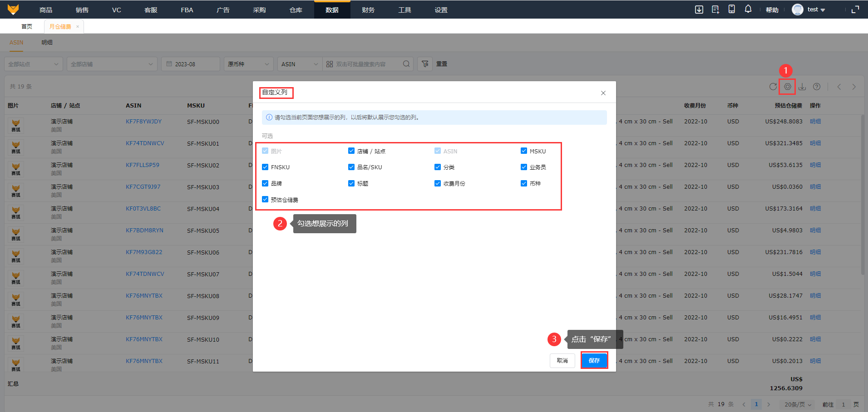Open 明细 link in the US$248.8083 row
The height and width of the screenshot is (412, 868).
point(815,122)
